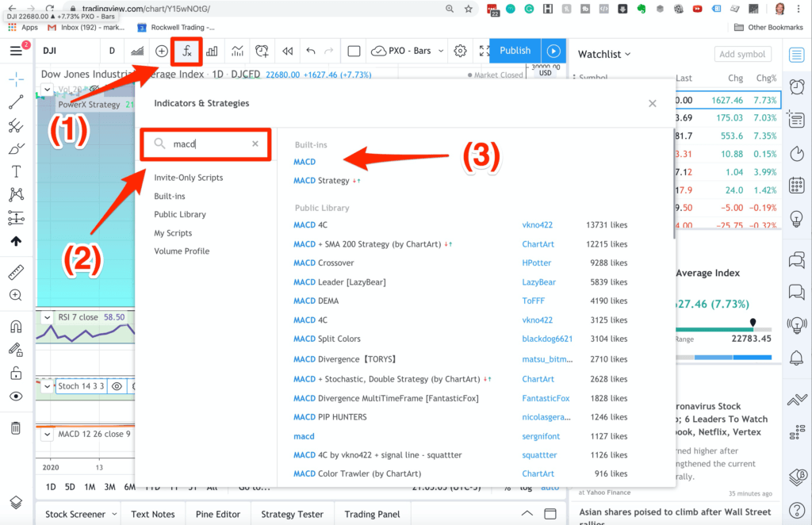The image size is (812, 525).
Task: Add the built-in MACD indicator
Action: click(304, 162)
